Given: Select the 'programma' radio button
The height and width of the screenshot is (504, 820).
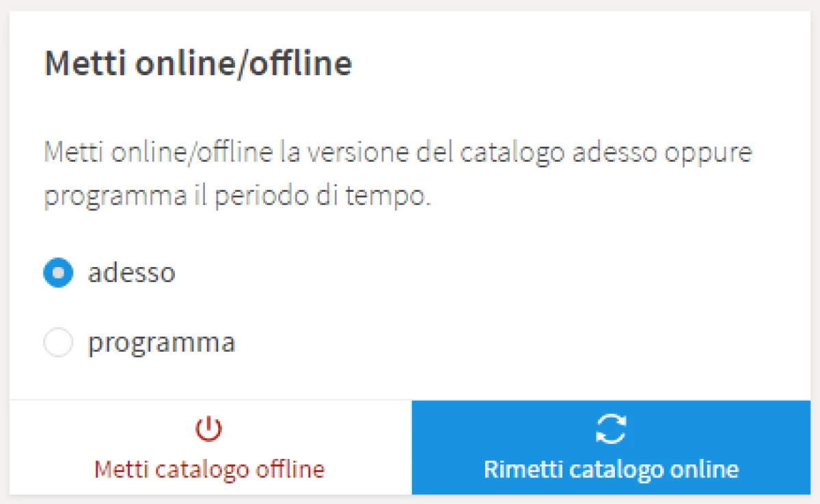Looking at the screenshot, I should click(58, 343).
